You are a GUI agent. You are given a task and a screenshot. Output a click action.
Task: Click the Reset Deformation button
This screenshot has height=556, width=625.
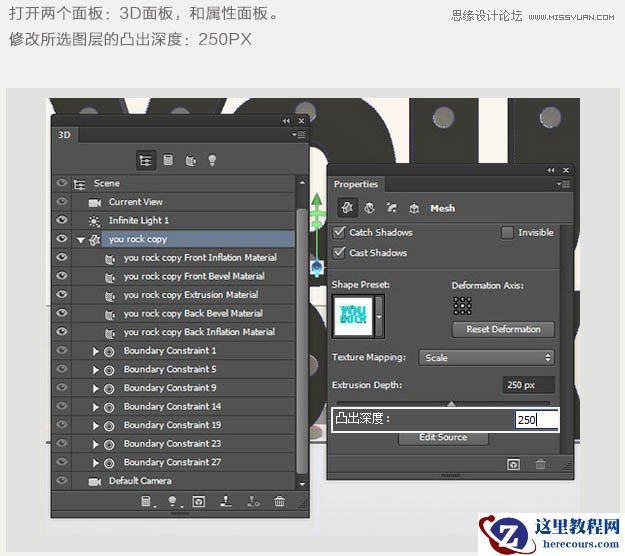pyautogui.click(x=503, y=330)
